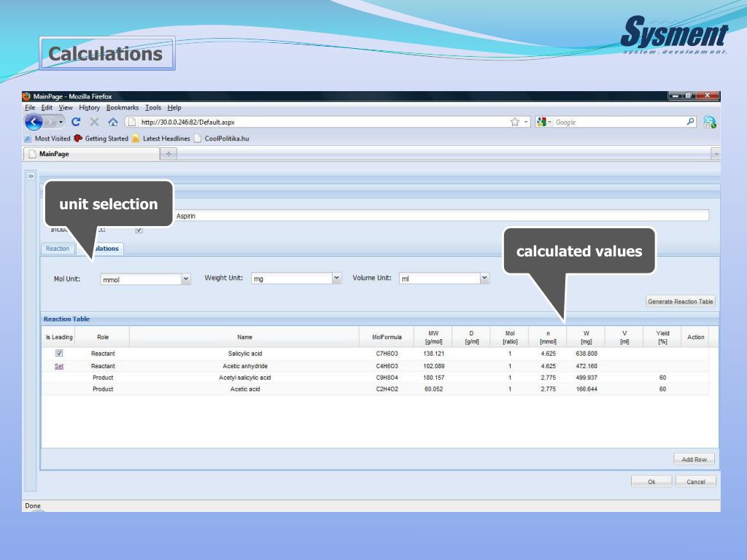The image size is (747, 560).
Task: Toggle Is Leading checkbox for Salicylic acid
Action: (59, 354)
